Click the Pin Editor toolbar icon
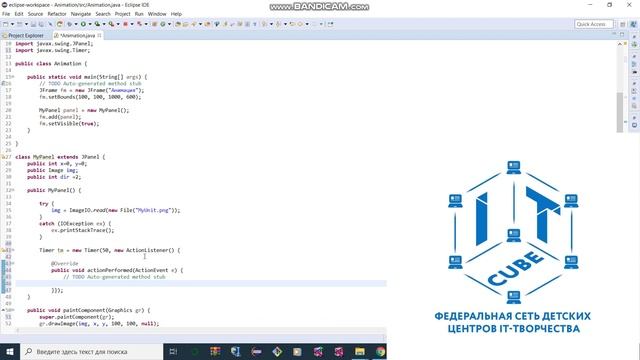The width and height of the screenshot is (640, 360). 330,24
